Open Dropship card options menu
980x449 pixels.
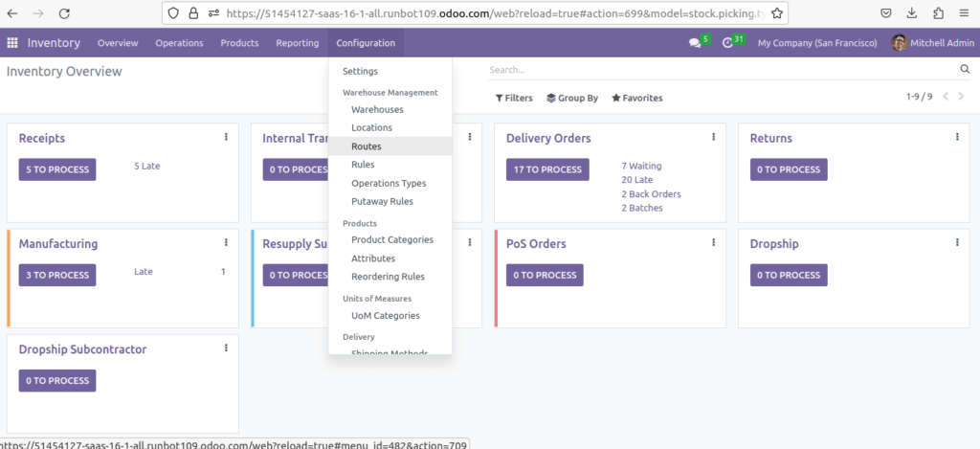(x=957, y=242)
